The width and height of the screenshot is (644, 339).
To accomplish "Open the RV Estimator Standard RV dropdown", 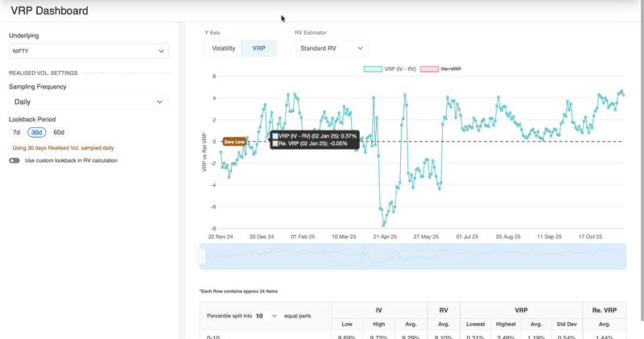I will point(332,48).
